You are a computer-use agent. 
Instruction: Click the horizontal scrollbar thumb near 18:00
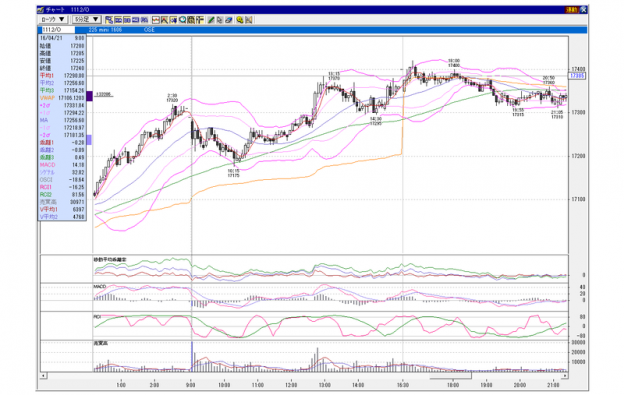(x=450, y=375)
